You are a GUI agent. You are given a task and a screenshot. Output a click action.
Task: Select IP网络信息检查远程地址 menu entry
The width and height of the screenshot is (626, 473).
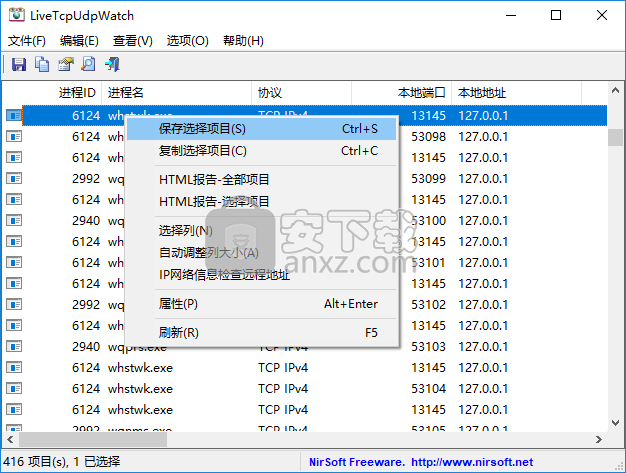click(261, 275)
